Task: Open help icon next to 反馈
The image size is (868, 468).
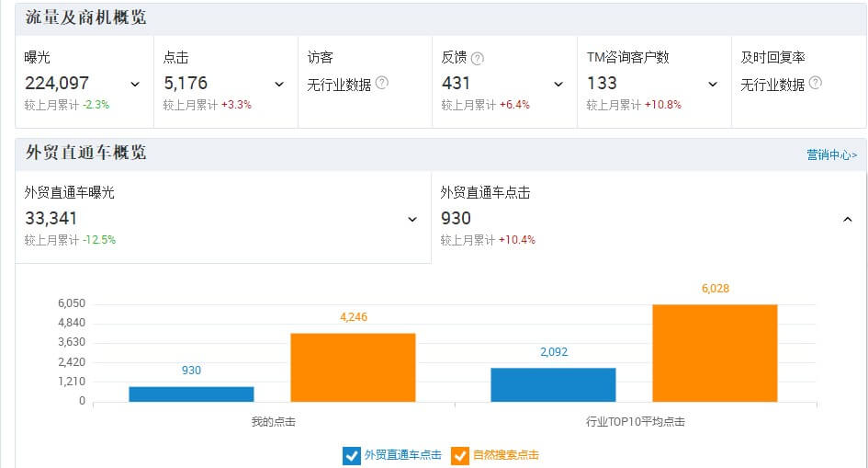Action: point(478,58)
